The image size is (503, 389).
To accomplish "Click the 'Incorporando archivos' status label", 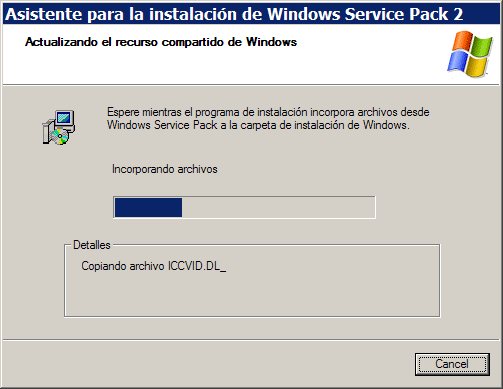I will (x=165, y=169).
